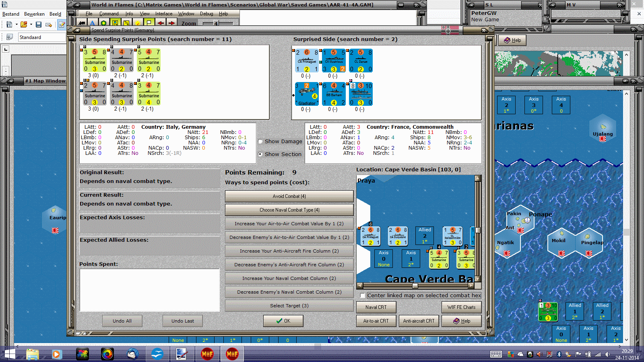Open the Debug menu
The width and height of the screenshot is (644, 362).
point(206,14)
